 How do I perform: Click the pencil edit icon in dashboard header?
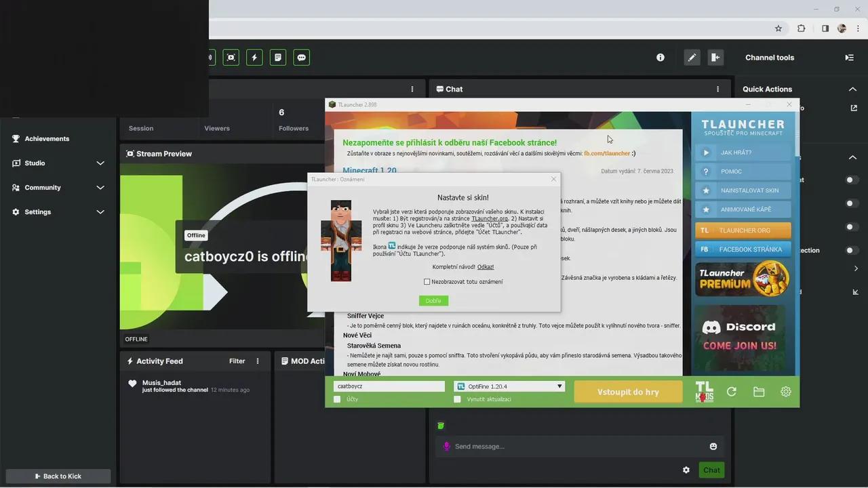tap(692, 58)
